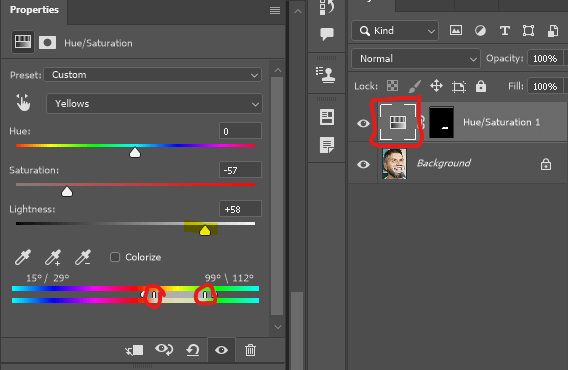Lock all layer attributes
The image size is (568, 370).
click(481, 86)
